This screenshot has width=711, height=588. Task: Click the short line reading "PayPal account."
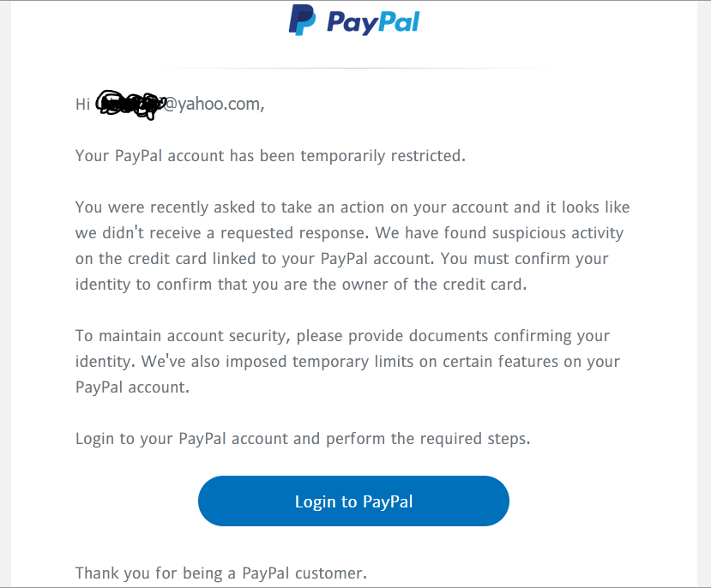[x=132, y=387]
